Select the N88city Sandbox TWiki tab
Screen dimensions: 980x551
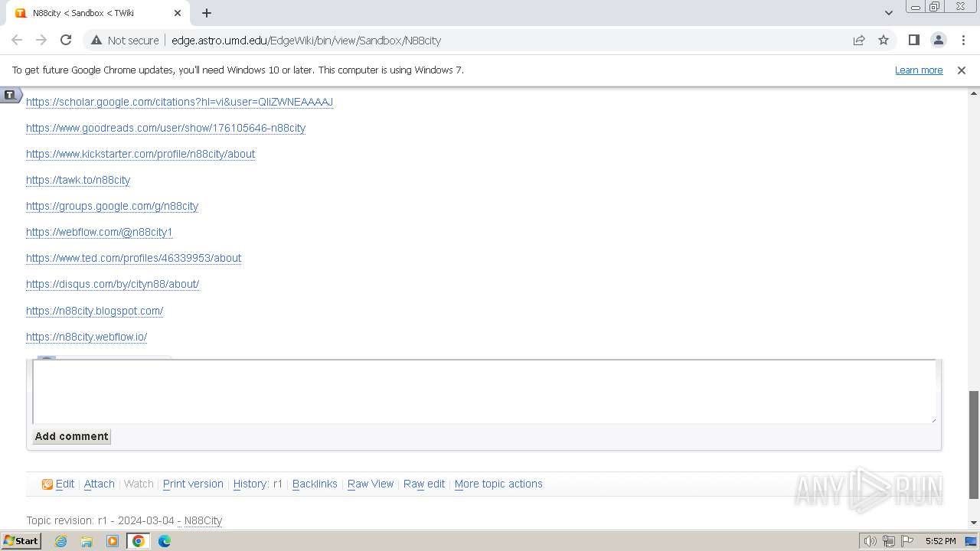click(98, 13)
